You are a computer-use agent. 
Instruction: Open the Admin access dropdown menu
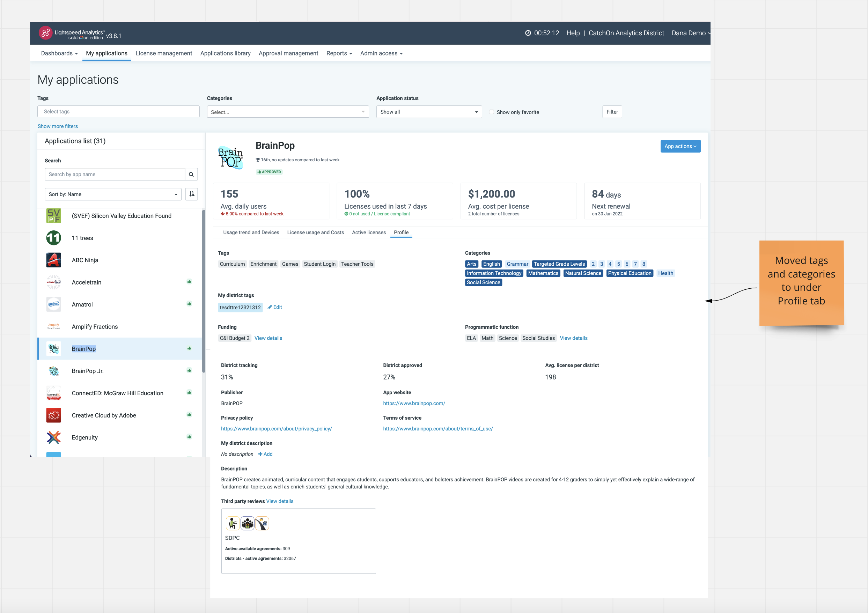click(x=381, y=53)
